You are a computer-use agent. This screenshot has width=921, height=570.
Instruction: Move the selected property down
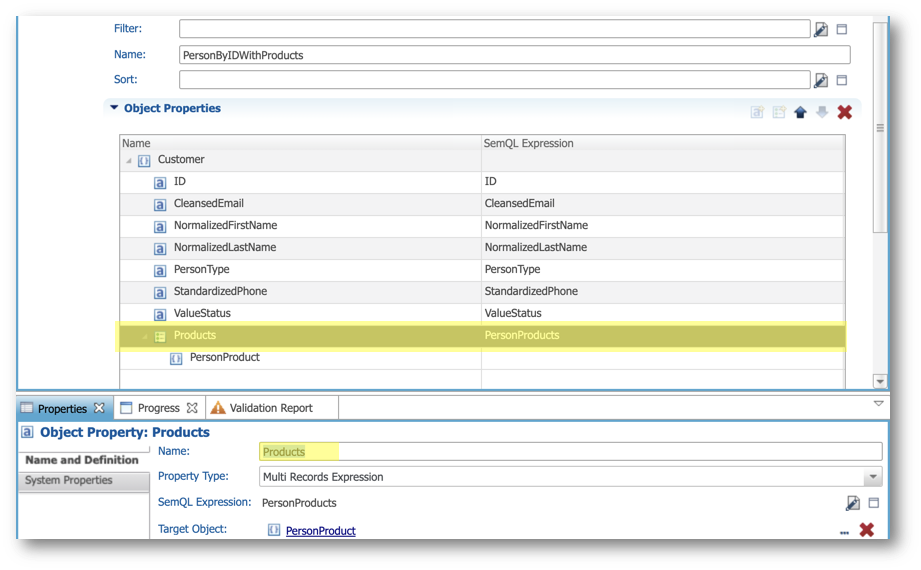click(822, 112)
